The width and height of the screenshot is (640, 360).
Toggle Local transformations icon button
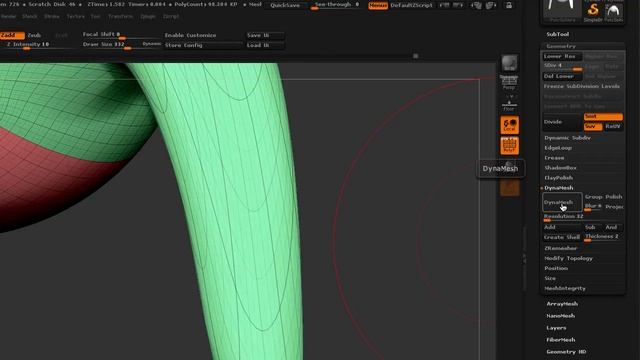click(509, 125)
